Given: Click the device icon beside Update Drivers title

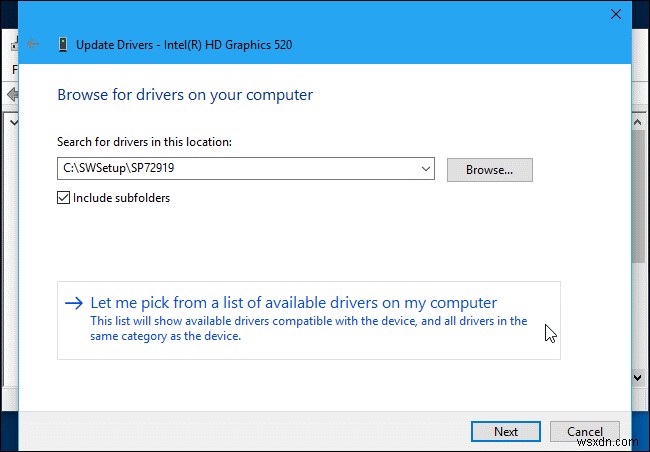Looking at the screenshot, I should pos(63,45).
